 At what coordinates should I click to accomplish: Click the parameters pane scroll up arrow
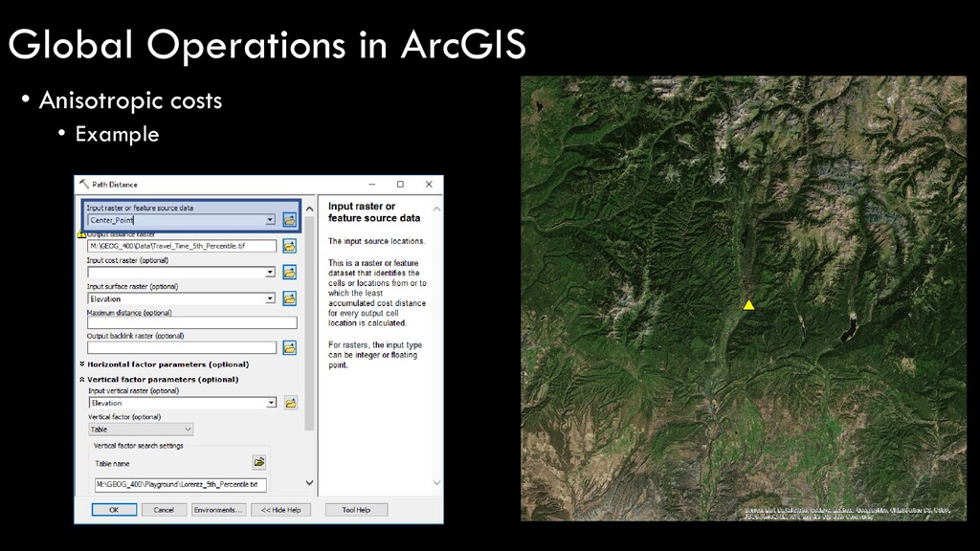pos(309,209)
